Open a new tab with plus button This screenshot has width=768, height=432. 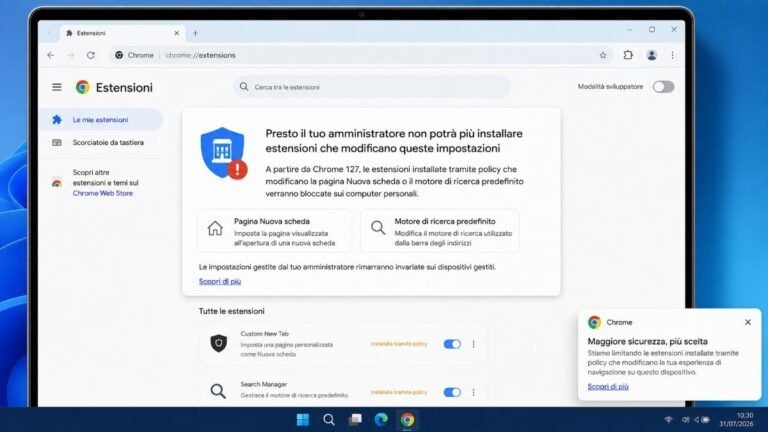click(x=195, y=33)
